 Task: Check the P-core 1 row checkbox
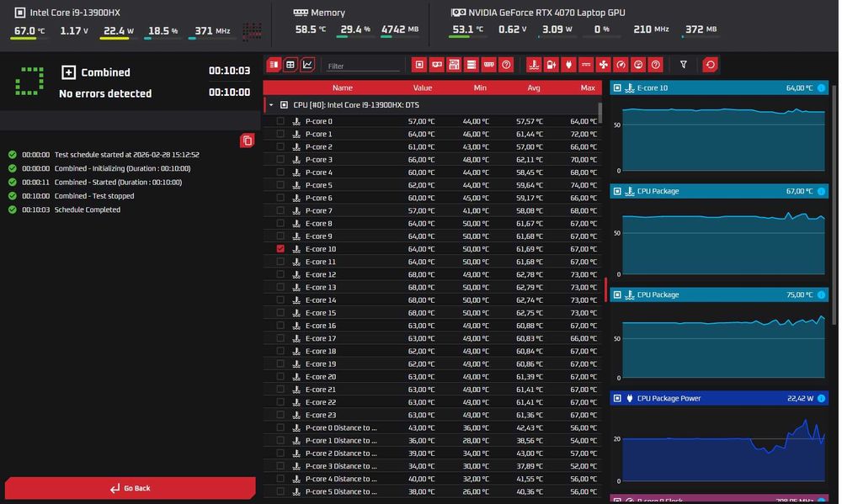click(x=280, y=134)
